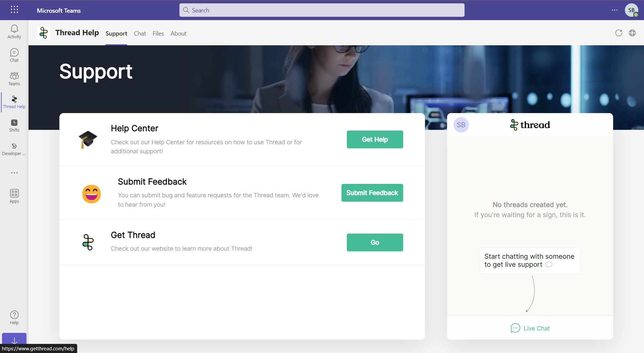
Task: Reload the Thread Help tab
Action: [x=619, y=33]
